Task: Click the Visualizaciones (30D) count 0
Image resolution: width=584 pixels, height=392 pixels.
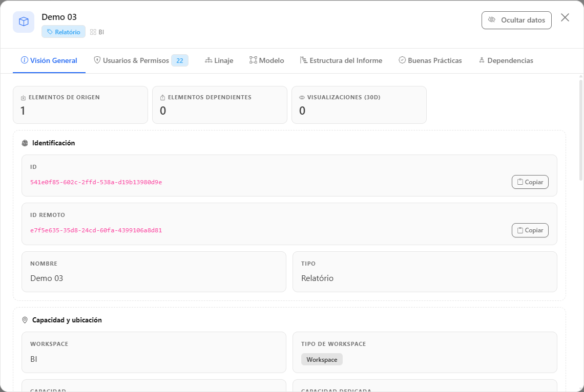Action: click(302, 111)
